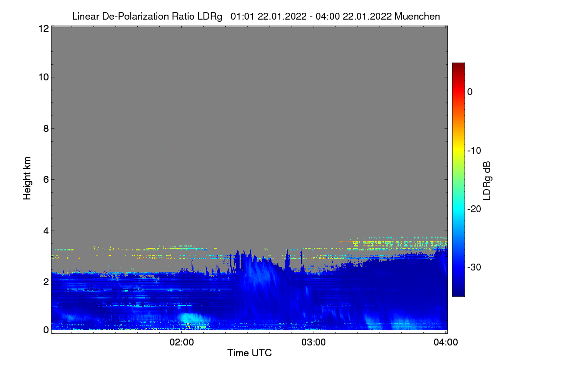Click the 'LDRg dB' colorbar label

[x=487, y=180]
